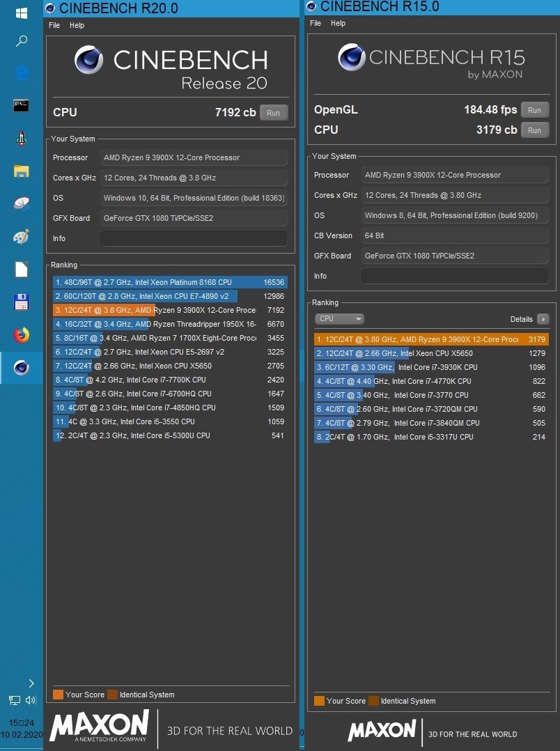Click the orange Your Score swatch in R20
The width and height of the screenshot is (560, 751).
point(58,695)
